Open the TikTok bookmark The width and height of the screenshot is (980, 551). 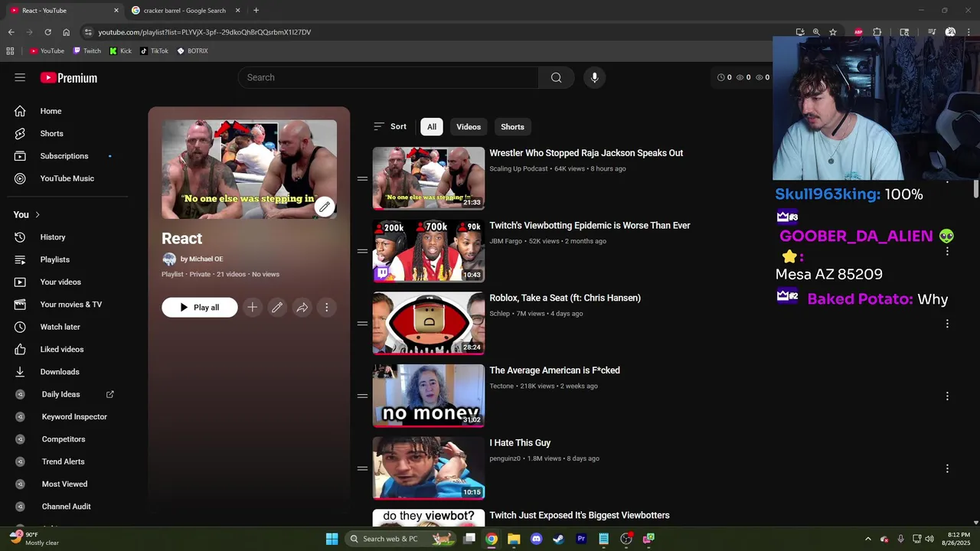click(x=154, y=51)
